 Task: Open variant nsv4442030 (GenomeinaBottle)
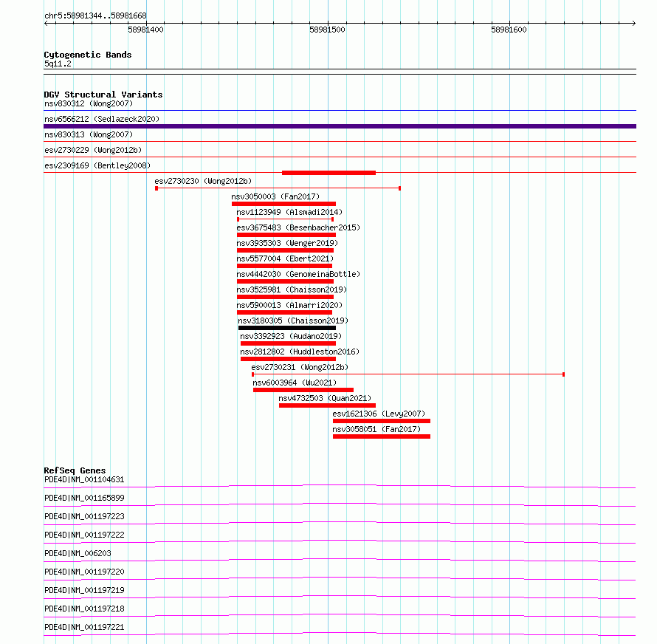pyautogui.click(x=298, y=274)
